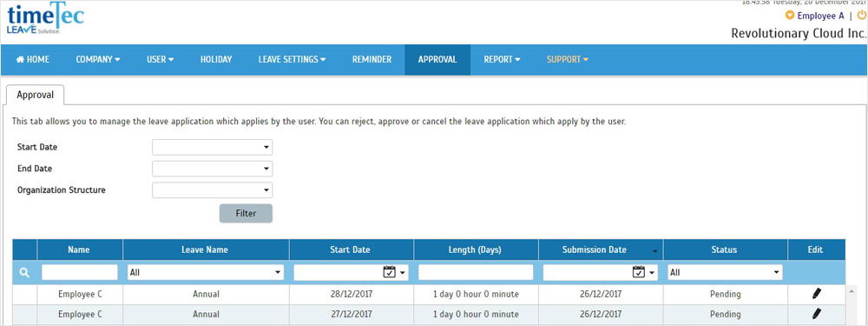Click Employee C in the 27/12/2017 row
Viewport: 868px width, 326px height.
tap(80, 314)
